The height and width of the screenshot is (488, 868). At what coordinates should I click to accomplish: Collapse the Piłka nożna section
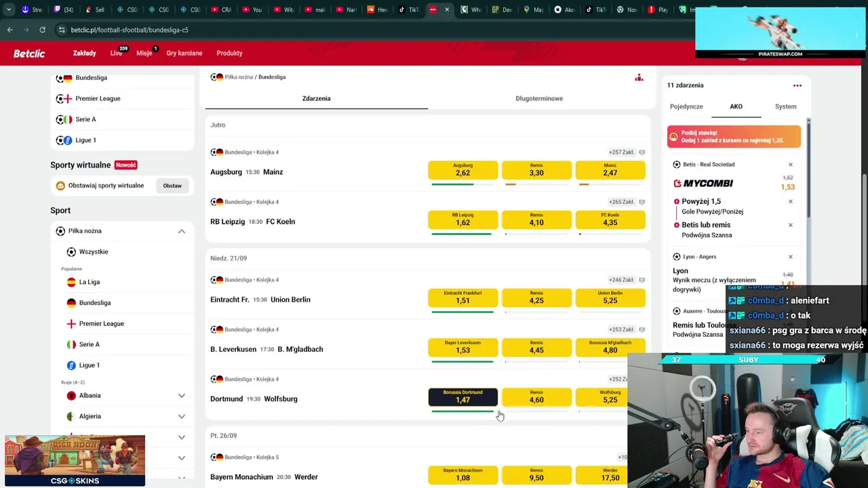181,231
